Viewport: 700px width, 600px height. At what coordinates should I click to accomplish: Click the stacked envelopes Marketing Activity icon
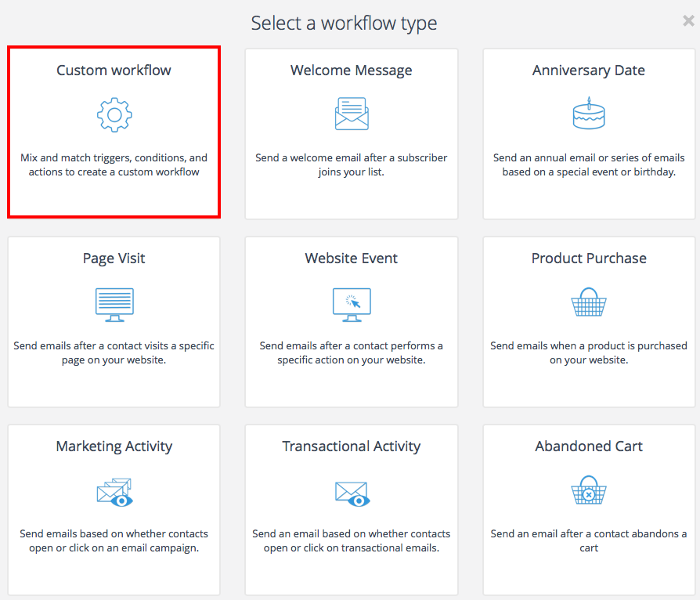point(114,492)
